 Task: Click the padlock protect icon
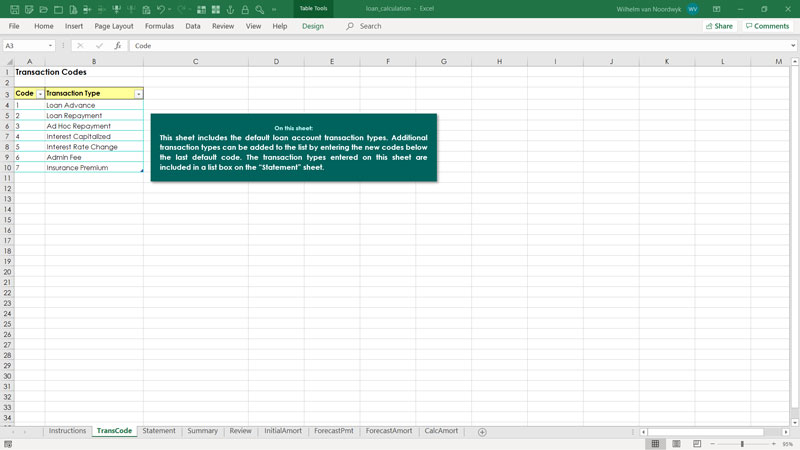click(245, 9)
